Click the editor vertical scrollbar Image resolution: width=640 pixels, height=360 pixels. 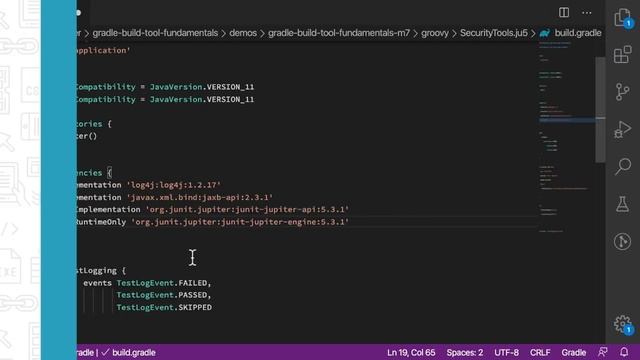click(x=600, y=110)
